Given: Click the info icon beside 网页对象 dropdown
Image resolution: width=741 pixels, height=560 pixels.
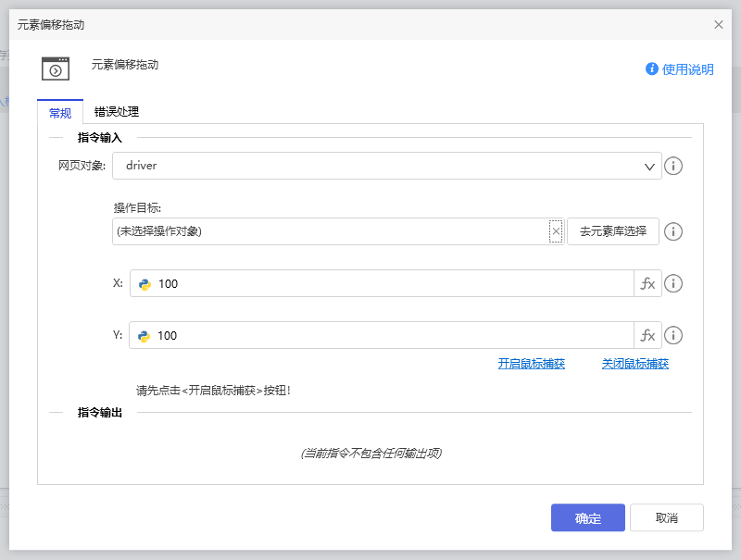Looking at the screenshot, I should [x=673, y=166].
